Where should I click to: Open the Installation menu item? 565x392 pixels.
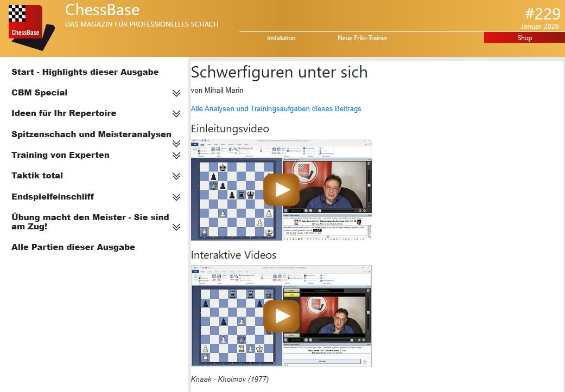(281, 38)
